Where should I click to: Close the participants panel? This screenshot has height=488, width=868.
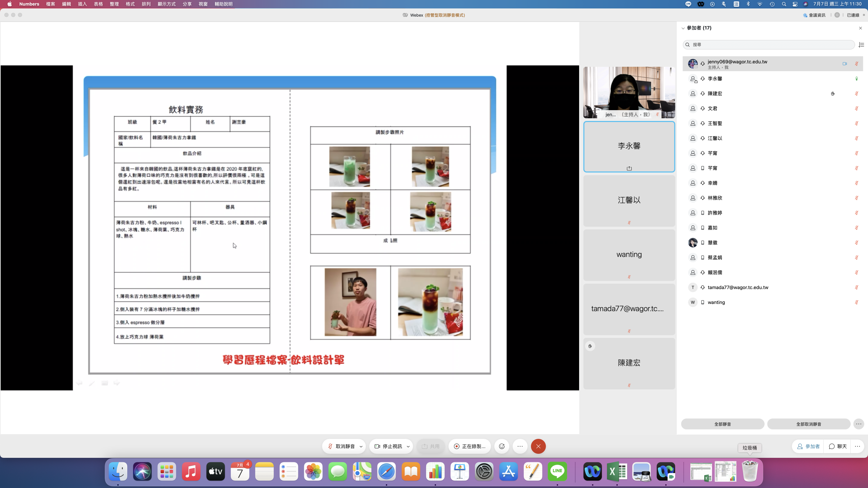pos(861,28)
